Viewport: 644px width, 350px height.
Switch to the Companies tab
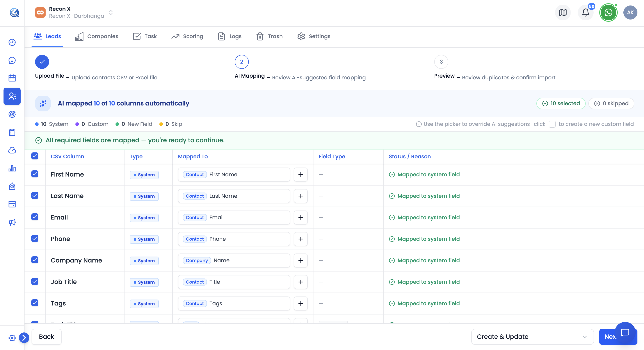pos(96,37)
